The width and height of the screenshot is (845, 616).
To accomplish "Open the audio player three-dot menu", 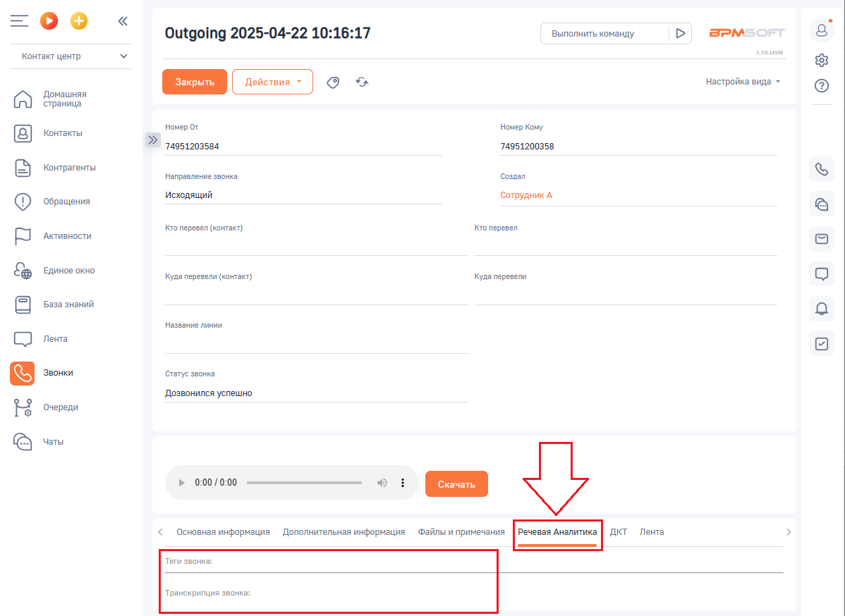I will pos(403,483).
